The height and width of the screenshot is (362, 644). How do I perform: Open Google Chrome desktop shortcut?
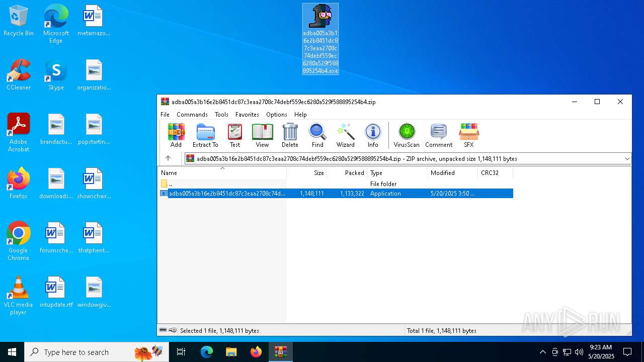[x=19, y=241]
